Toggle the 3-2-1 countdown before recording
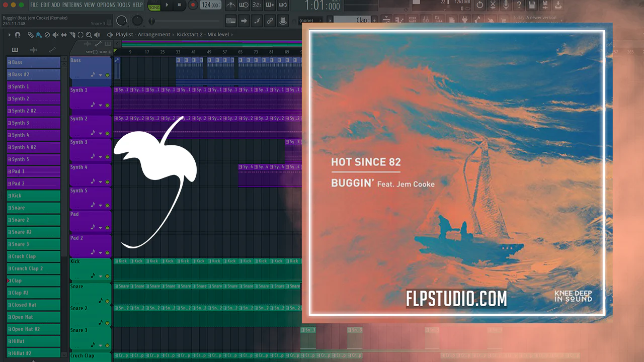Image resolution: width=644 pixels, height=362 pixels. pyautogui.click(x=257, y=6)
